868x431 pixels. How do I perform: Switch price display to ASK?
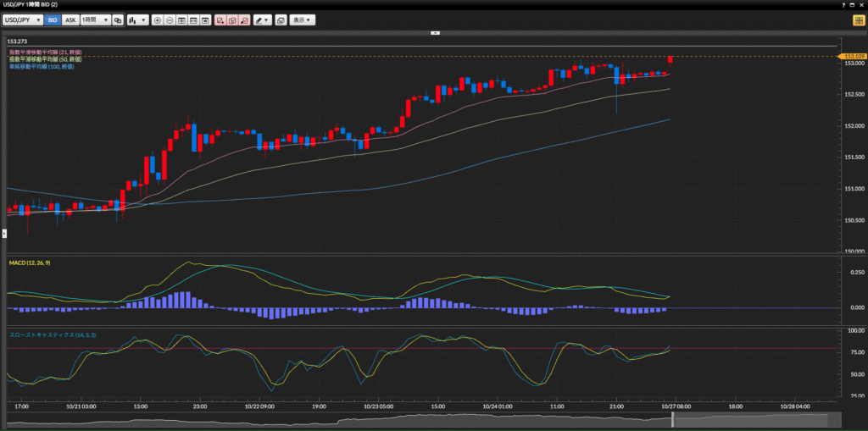[x=70, y=19]
